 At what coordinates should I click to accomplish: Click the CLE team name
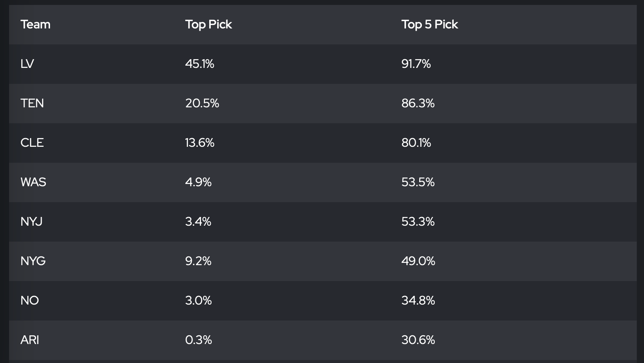32,143
